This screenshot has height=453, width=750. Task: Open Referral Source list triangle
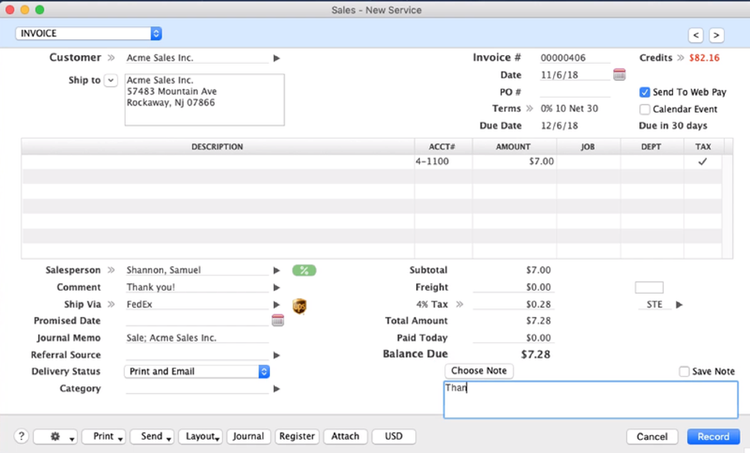(276, 355)
